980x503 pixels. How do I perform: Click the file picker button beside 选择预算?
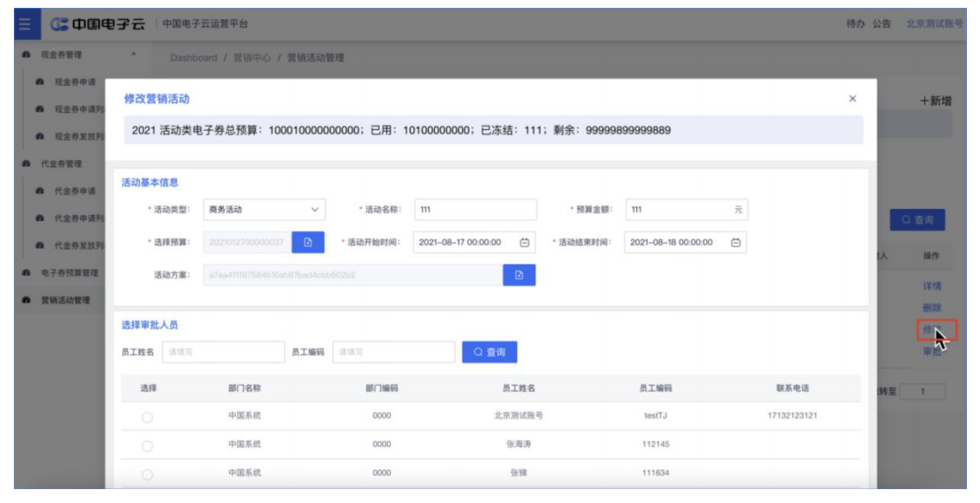(x=308, y=242)
